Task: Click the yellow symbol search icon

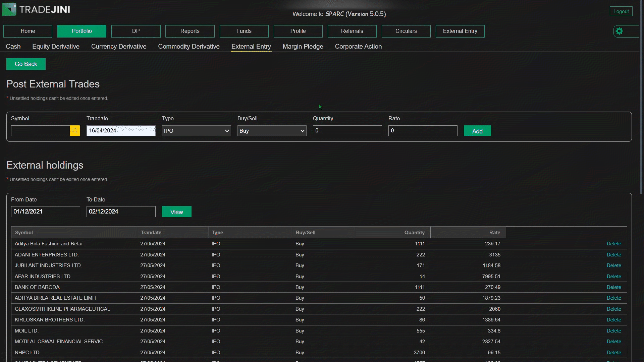Action: tap(74, 131)
